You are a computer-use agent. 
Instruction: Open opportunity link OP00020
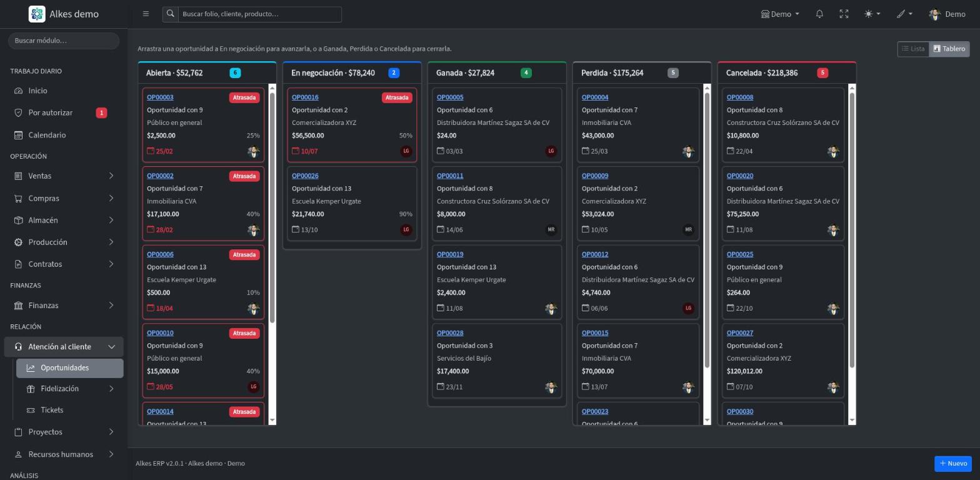click(x=740, y=176)
